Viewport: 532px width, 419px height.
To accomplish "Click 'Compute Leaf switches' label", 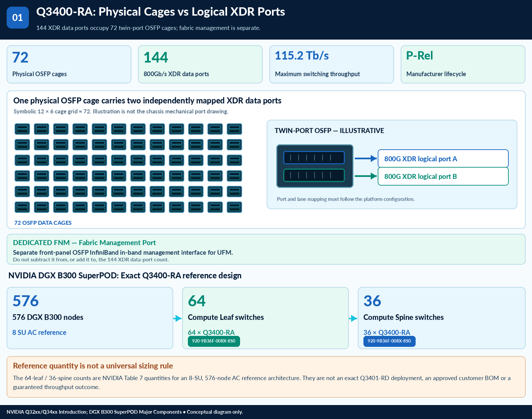I will [226, 317].
